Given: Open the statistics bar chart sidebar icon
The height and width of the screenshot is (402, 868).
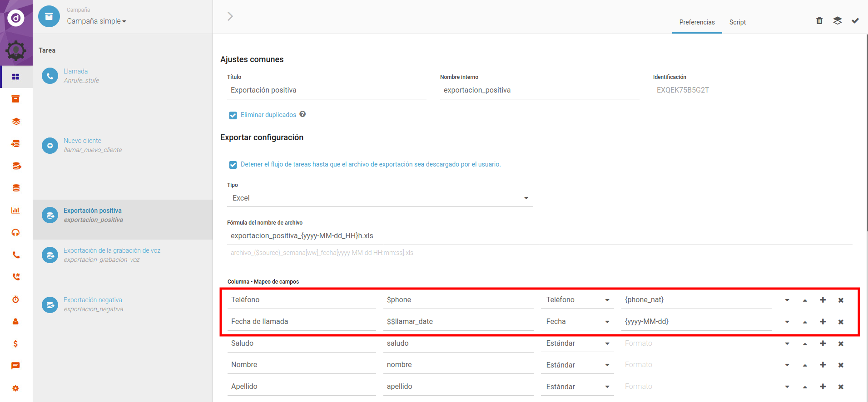Looking at the screenshot, I should tap(16, 211).
